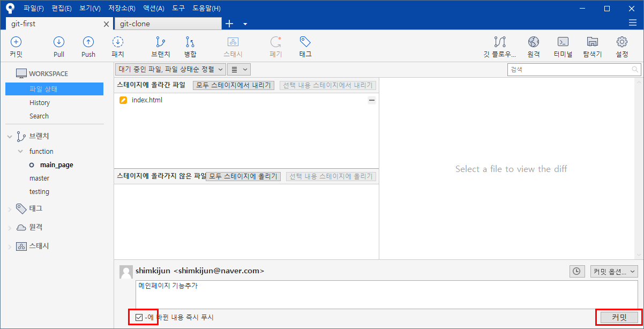Image resolution: width=644 pixels, height=329 pixels.
Task: Toggle the push immediately checkbox
Action: click(x=139, y=318)
